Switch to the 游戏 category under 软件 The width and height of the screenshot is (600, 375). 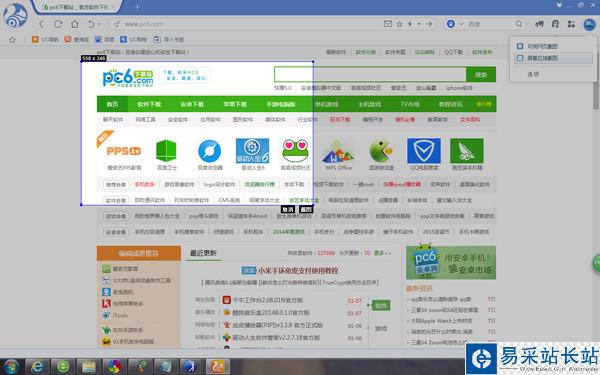tap(381, 329)
